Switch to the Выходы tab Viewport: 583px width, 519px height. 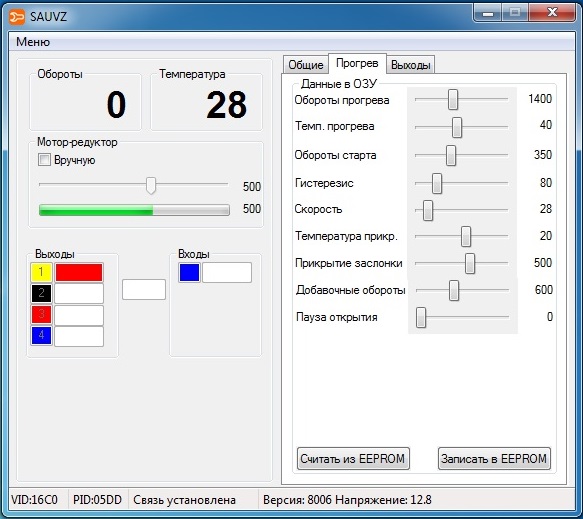coord(410,65)
